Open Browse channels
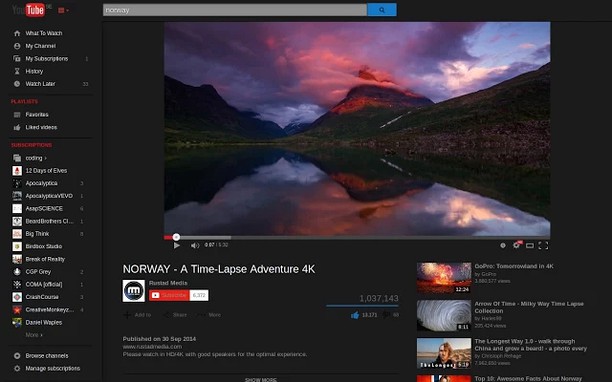Viewport: 612px width, 382px height. 47,356
